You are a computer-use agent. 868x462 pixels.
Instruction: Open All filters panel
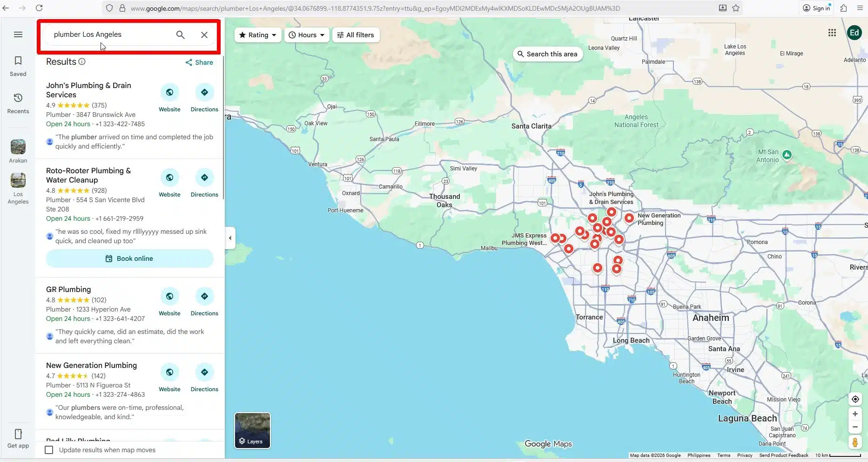point(356,35)
